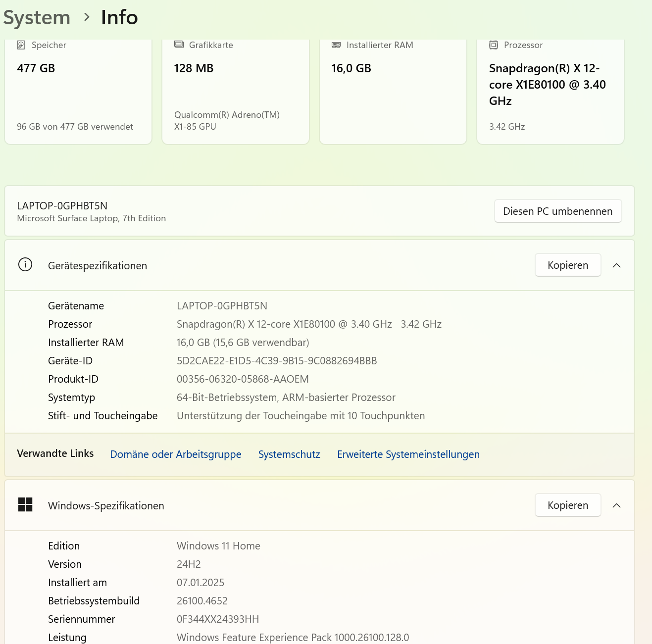The width and height of the screenshot is (652, 644).
Task: Click build number '26100.4652'
Action: point(202,601)
